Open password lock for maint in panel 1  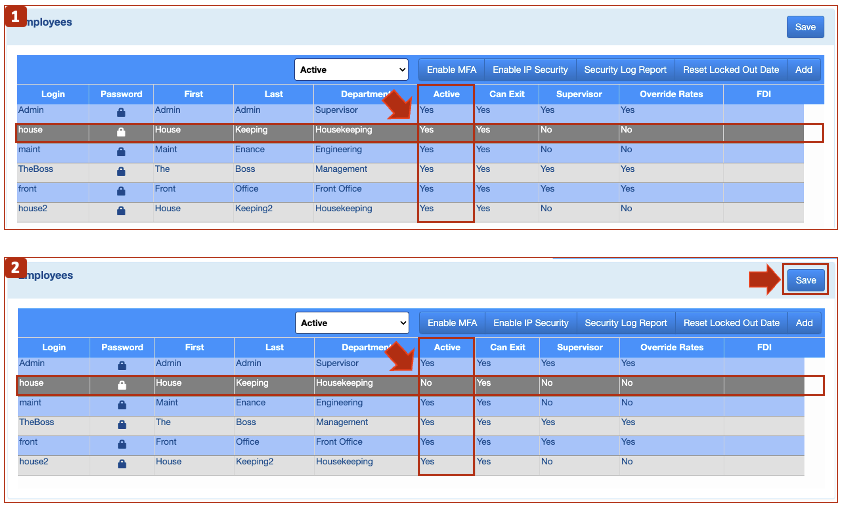tap(121, 152)
